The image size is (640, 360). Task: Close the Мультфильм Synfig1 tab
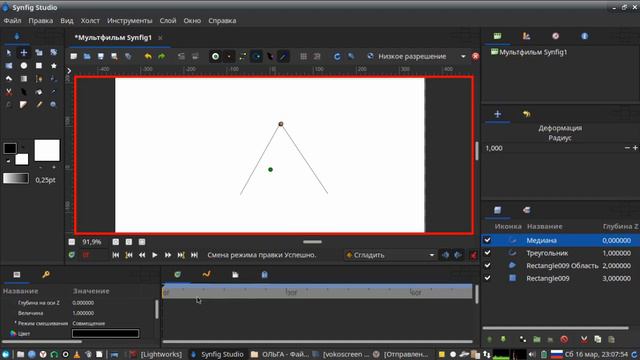160,38
